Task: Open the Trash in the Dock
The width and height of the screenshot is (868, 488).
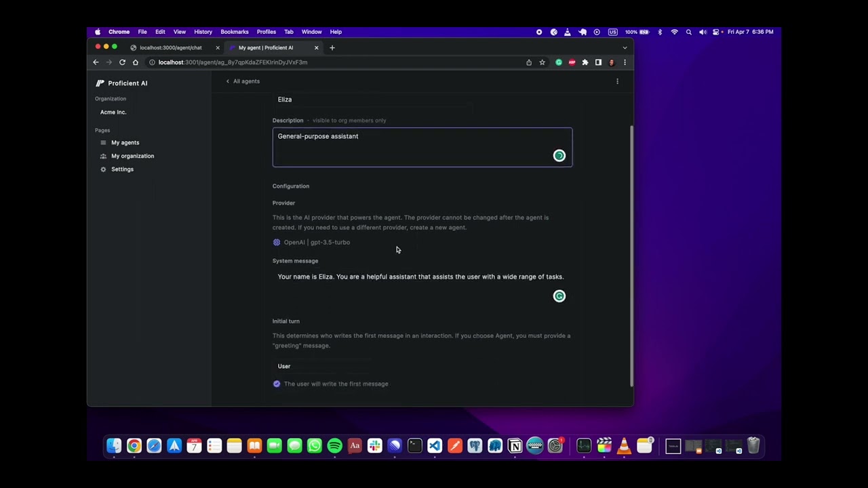Action: point(753,446)
